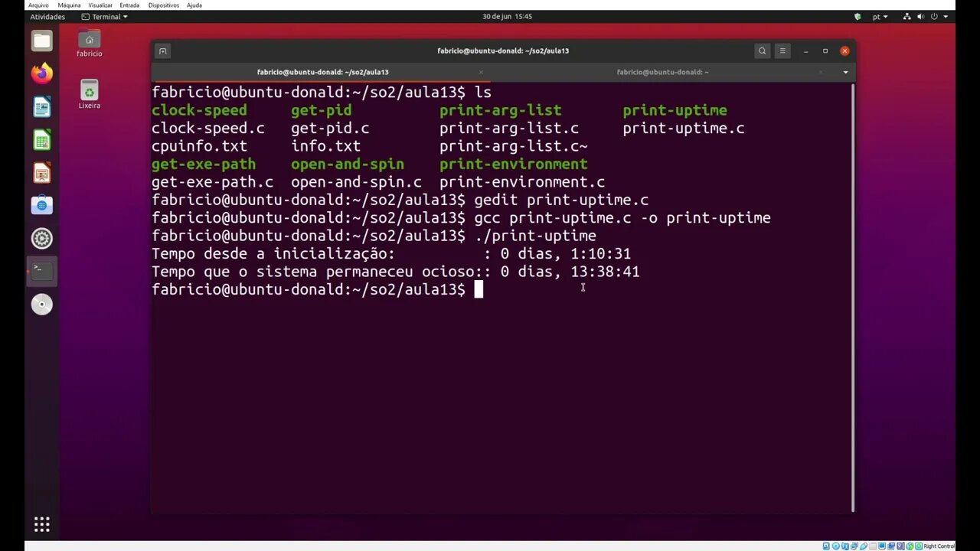Click Right Control host key label
The image size is (980, 551).
click(x=939, y=546)
